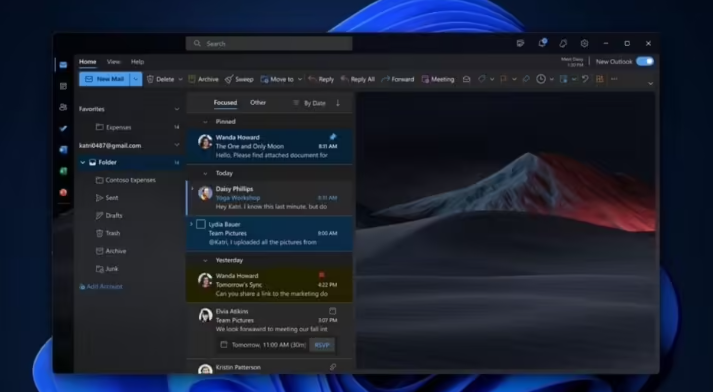Viewport: 713px width, 392px height.
Task: Open the Mail module in the sidebar
Action: pyautogui.click(x=63, y=65)
